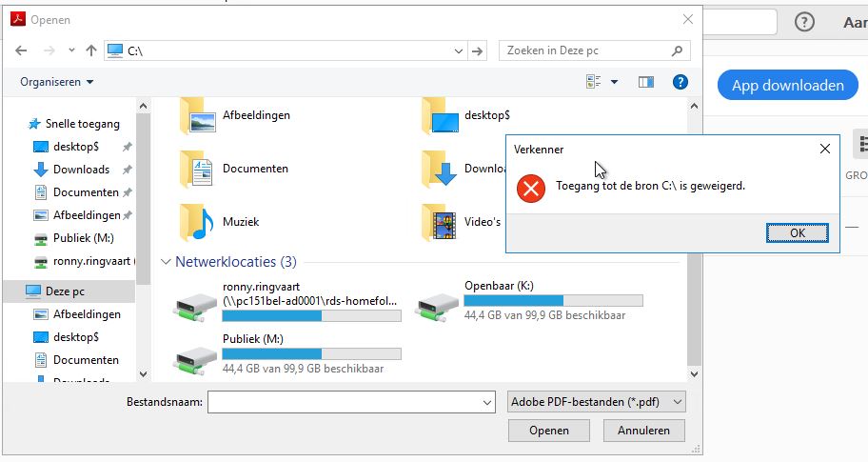Click the blue help question mark icon
868x462 pixels.
coord(680,82)
